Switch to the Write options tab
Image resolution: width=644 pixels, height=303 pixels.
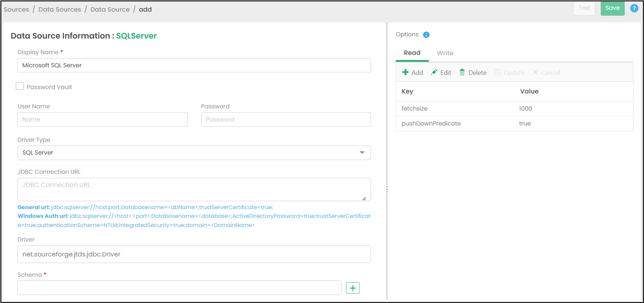445,53
